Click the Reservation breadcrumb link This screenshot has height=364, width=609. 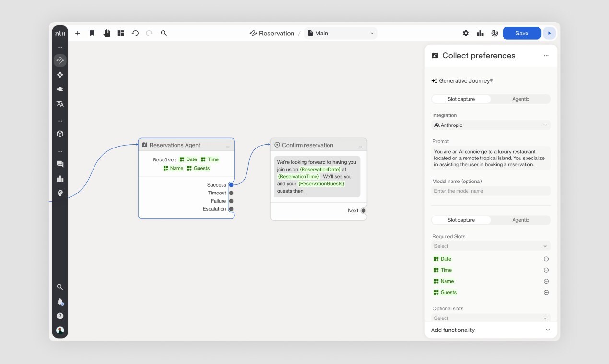click(272, 34)
